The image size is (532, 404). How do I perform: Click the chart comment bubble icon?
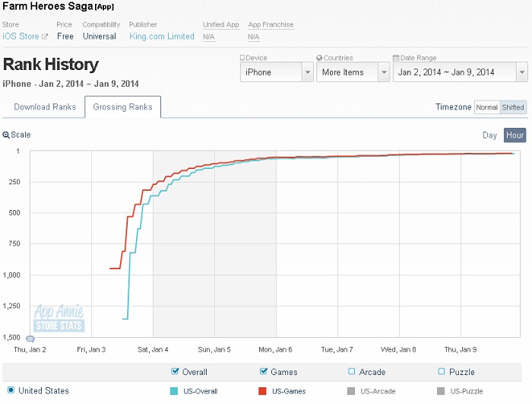(30, 339)
